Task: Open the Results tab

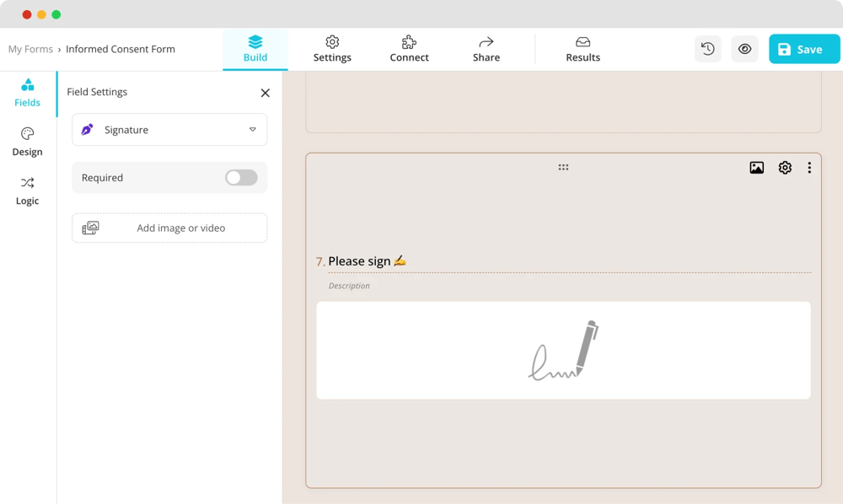Action: 583,49
